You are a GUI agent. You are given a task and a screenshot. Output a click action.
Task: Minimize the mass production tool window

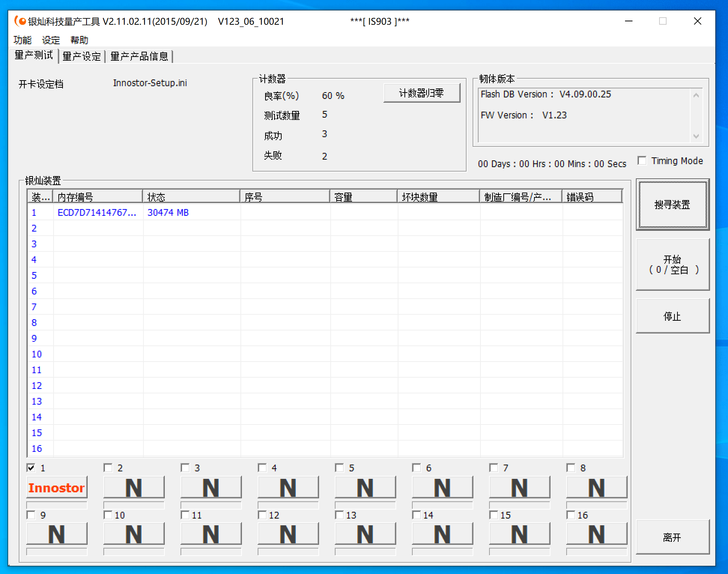click(x=629, y=21)
